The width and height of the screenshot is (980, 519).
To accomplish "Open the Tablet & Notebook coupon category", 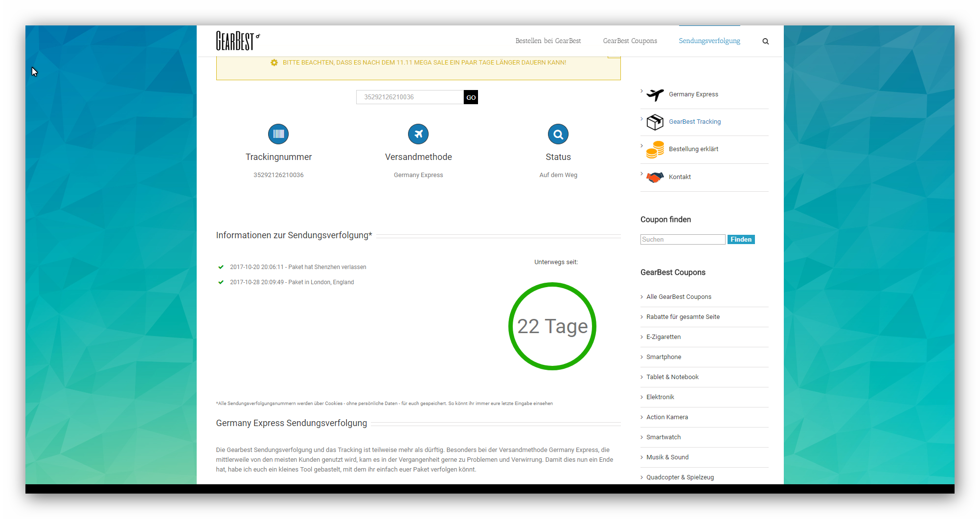I will pos(672,377).
